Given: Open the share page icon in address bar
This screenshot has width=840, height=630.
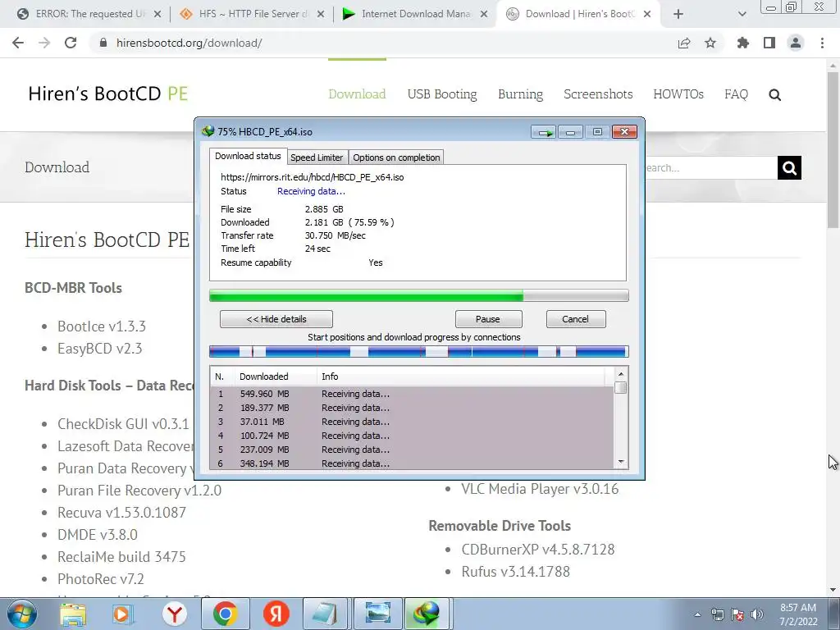Looking at the screenshot, I should point(684,43).
